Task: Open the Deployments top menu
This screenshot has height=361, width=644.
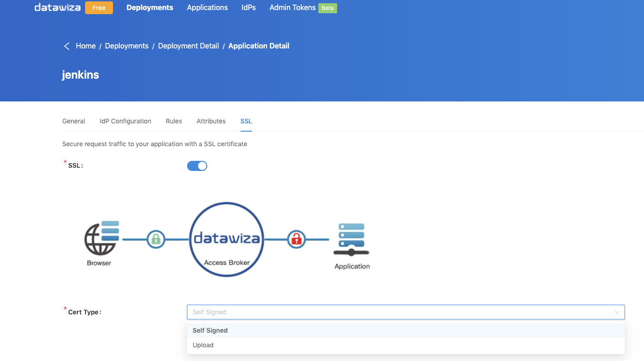Action: (x=150, y=8)
